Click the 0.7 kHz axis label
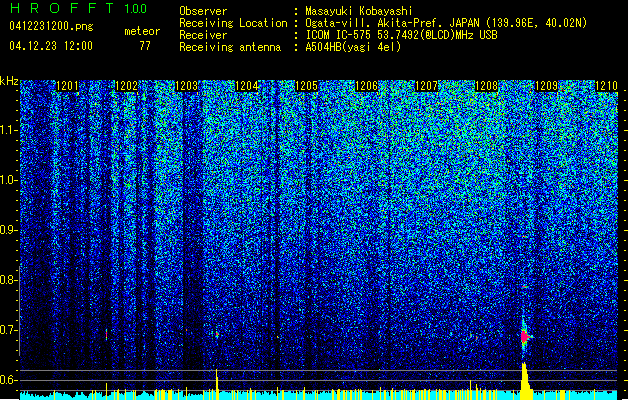Screen dimensions: 629x400 (x=9, y=330)
